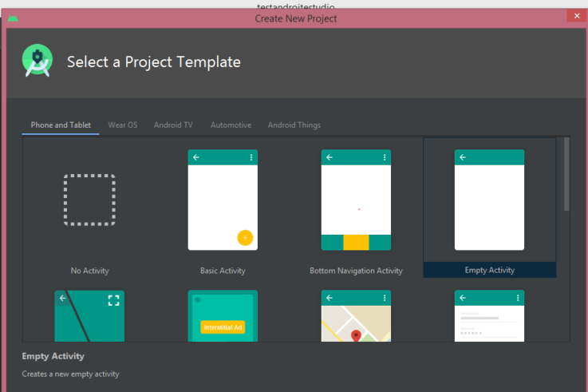Image resolution: width=588 pixels, height=392 pixels.
Task: Select the Login form template thumbnail
Action: click(489, 316)
